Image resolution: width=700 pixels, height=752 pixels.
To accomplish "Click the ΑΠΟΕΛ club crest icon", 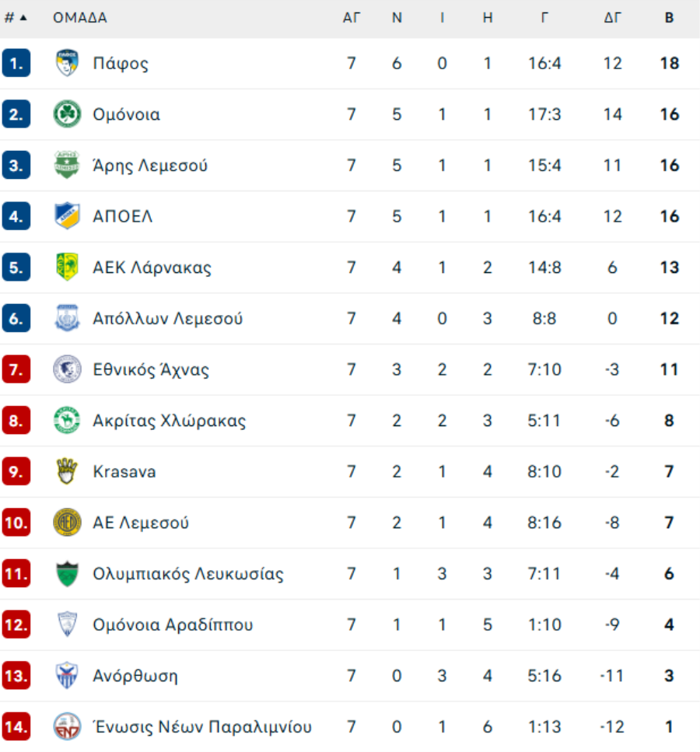I will pyautogui.click(x=67, y=216).
